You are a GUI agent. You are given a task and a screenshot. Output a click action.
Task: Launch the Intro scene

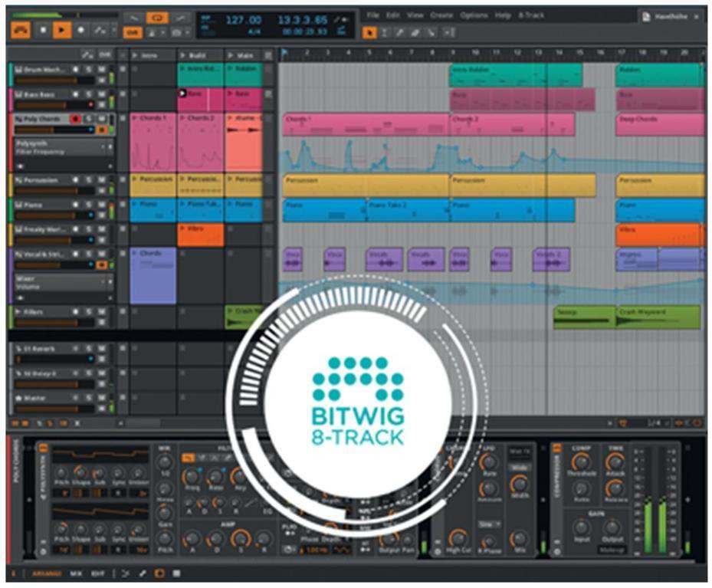coord(135,55)
